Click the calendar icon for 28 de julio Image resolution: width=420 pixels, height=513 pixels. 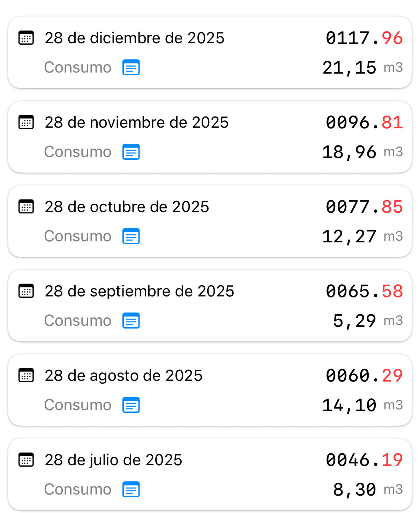point(26,460)
